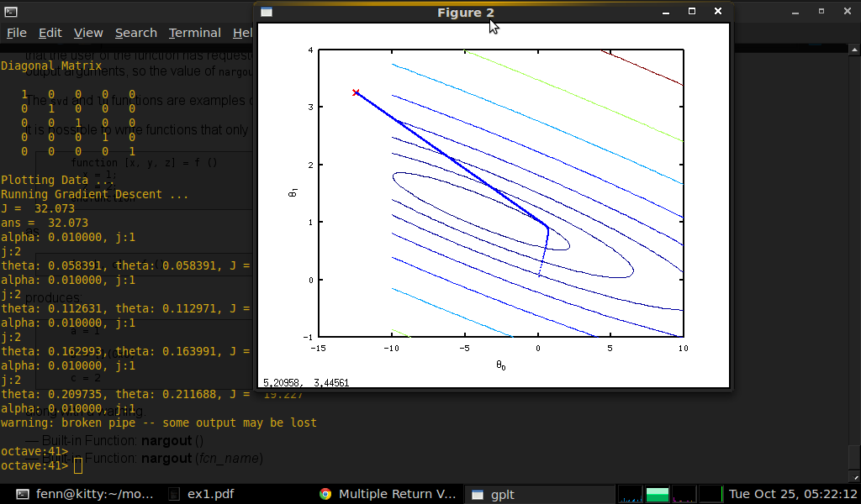Screen dimensions: 861x504
Task: Open the View menu in terminal
Action: tap(88, 33)
